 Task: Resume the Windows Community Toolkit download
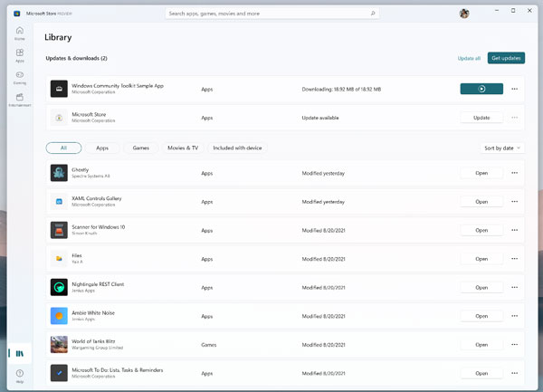pyautogui.click(x=481, y=89)
